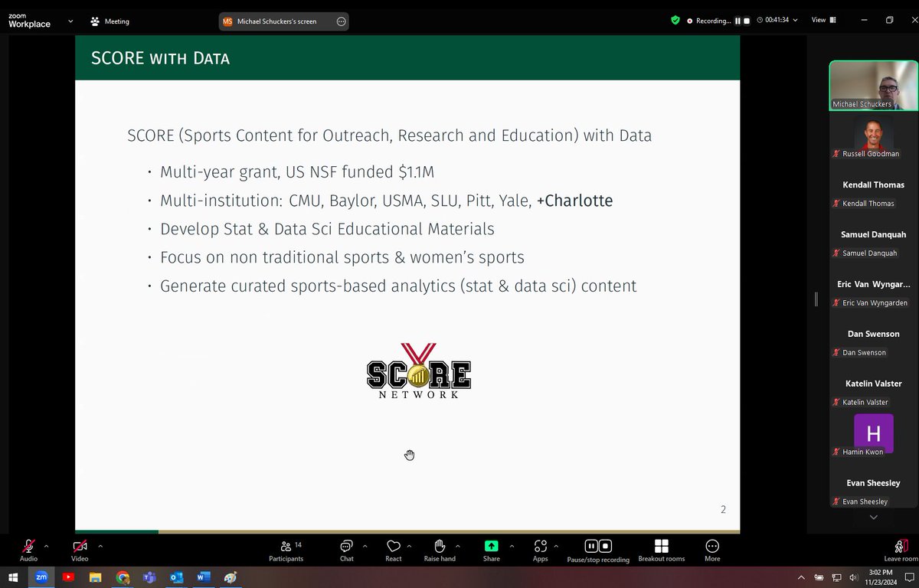Select Dan Swenson participant tile
The image size is (919, 588).
click(874, 335)
